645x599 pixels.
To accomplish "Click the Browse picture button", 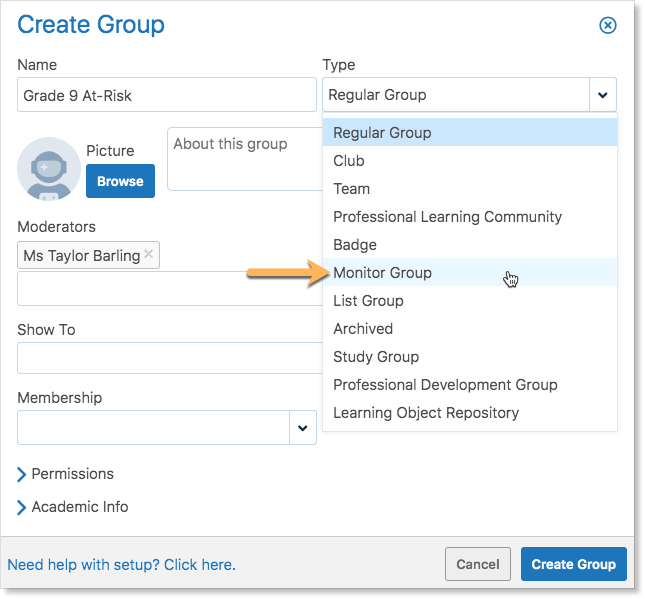I will tap(120, 181).
